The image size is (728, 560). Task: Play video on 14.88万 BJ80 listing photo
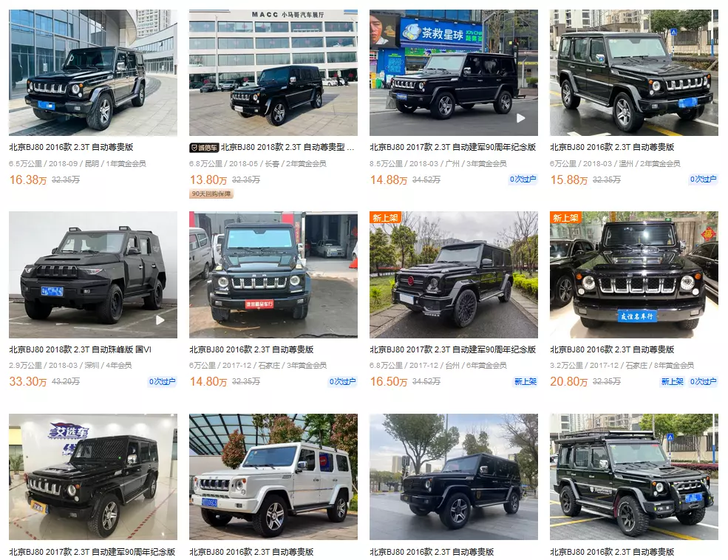[521, 118]
